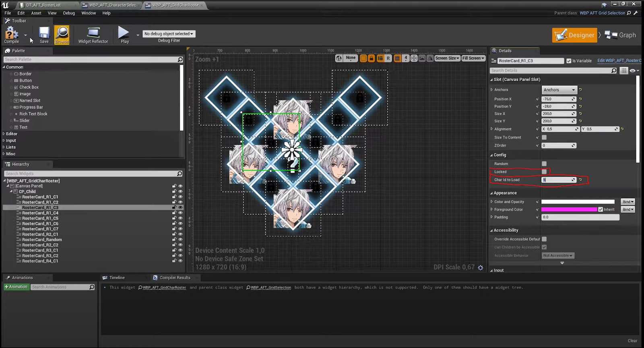Open the debug object selection dropdown
The height and width of the screenshot is (348, 644).
click(x=169, y=34)
